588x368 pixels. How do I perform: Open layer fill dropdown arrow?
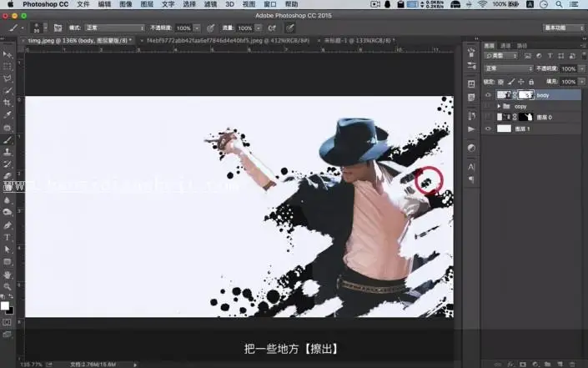581,82
